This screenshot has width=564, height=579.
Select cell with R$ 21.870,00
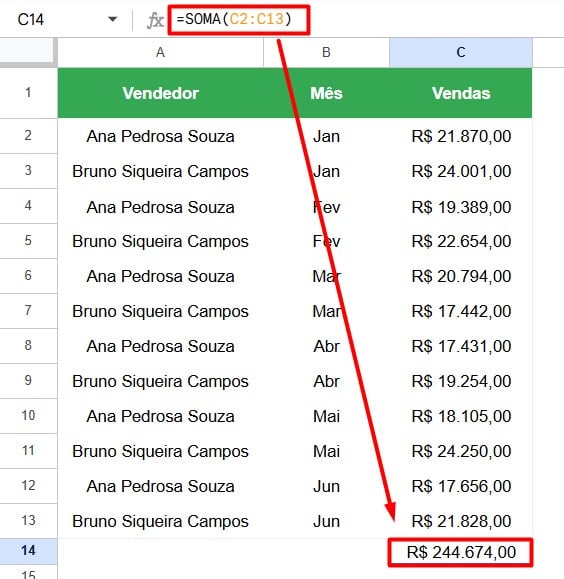click(461, 136)
